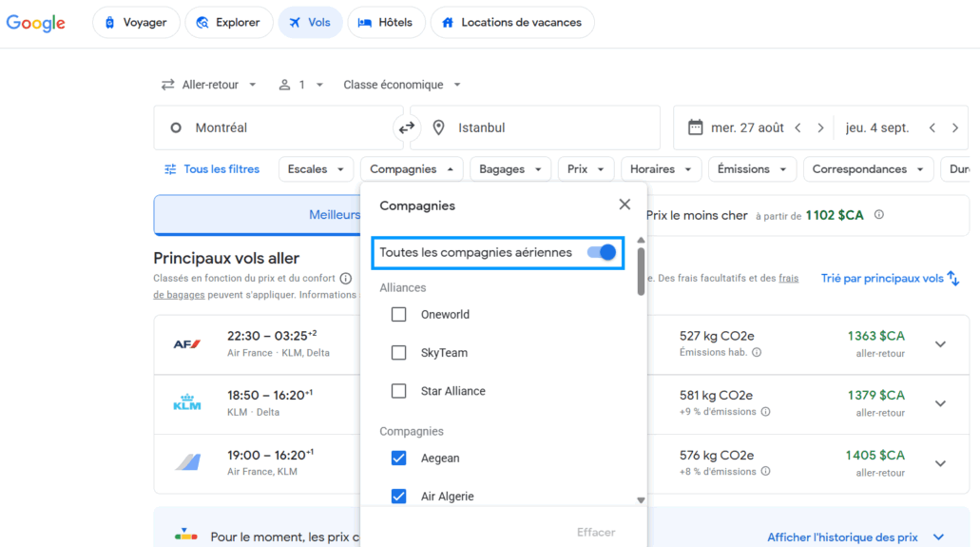Image resolution: width=980 pixels, height=547 pixels.
Task: Click the 527 kg CO2e value
Action: tap(717, 336)
